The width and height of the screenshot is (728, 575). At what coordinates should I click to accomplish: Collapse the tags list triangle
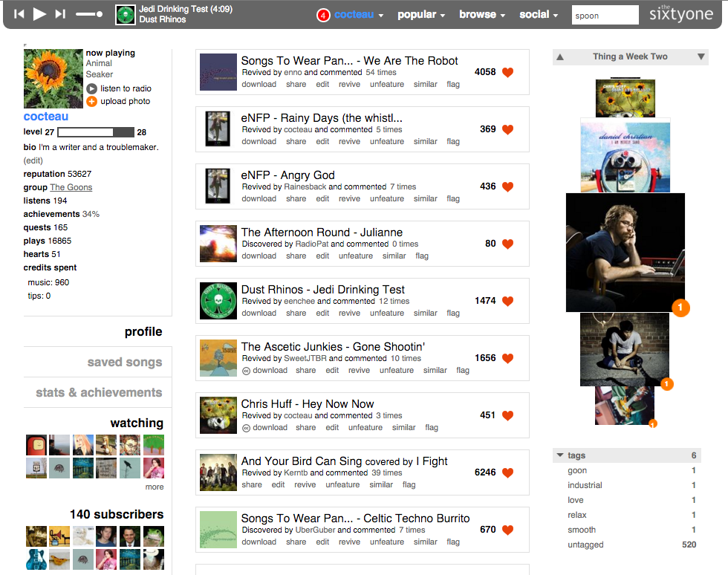tap(560, 455)
